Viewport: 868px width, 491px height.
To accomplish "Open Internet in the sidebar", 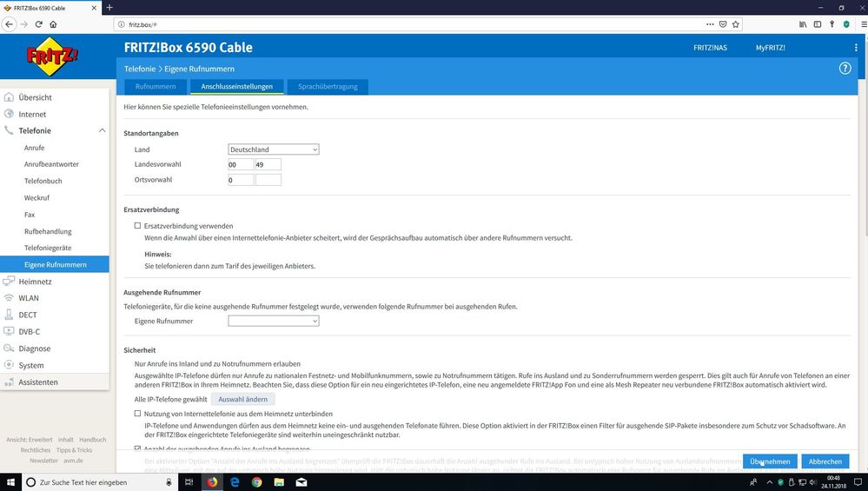I will tap(32, 114).
